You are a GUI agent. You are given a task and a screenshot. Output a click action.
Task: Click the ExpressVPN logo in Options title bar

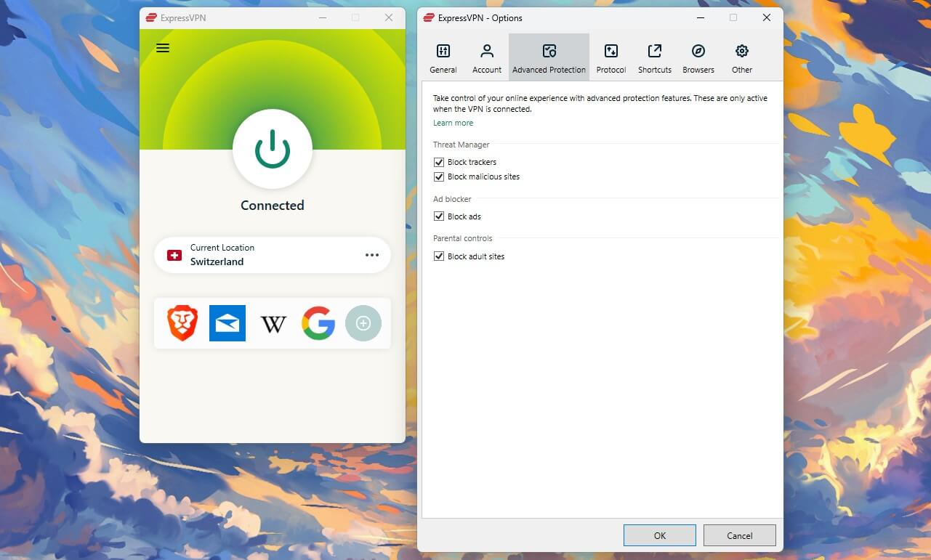429,18
